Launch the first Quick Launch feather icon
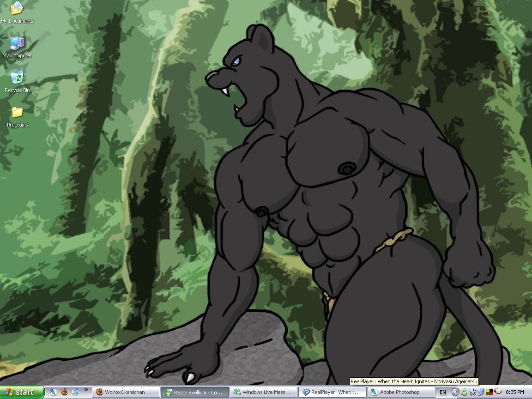The width and height of the screenshot is (532, 399). click(x=54, y=392)
